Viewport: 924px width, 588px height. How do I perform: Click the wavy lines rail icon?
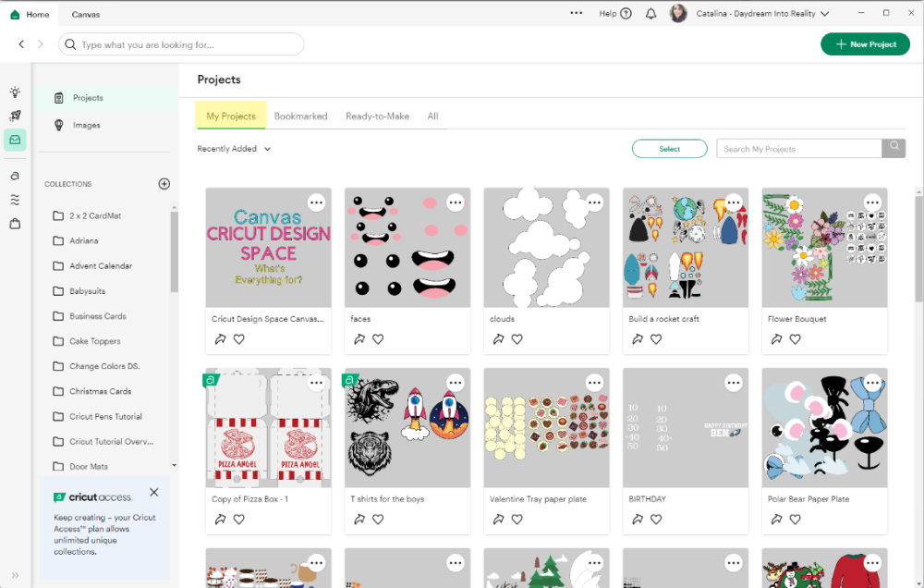tap(15, 200)
